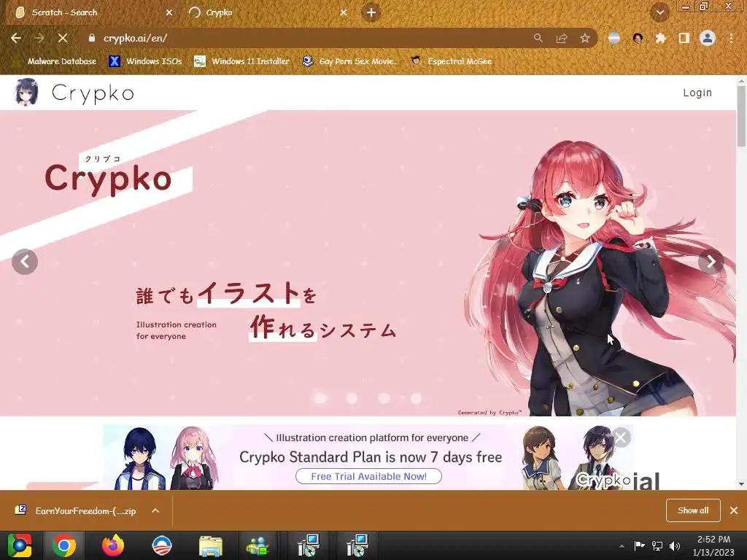747x560 pixels.
Task: Open the network tray icon
Action: (x=657, y=545)
